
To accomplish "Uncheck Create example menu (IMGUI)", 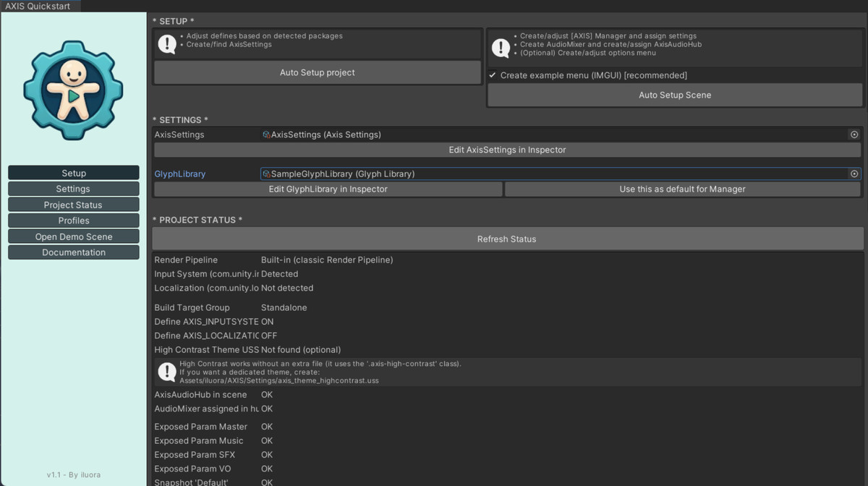I will tap(492, 75).
